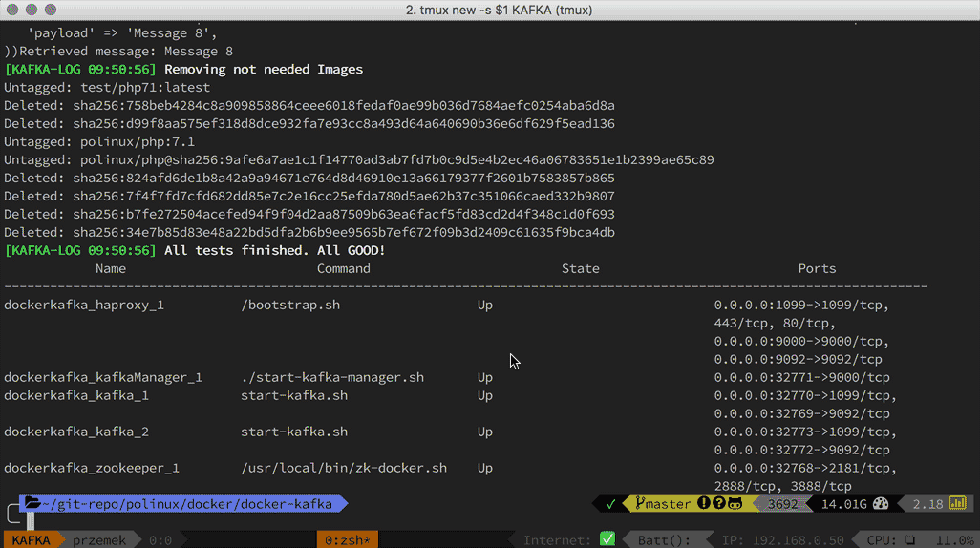Click the 'Retrieved message: Message 8' line
980x548 pixels.
point(126,52)
